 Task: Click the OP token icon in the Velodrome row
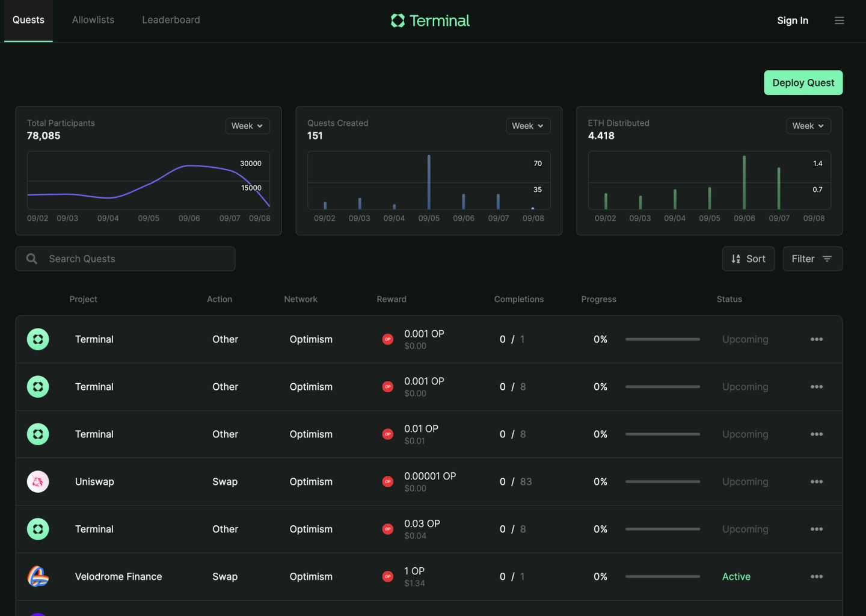(388, 576)
